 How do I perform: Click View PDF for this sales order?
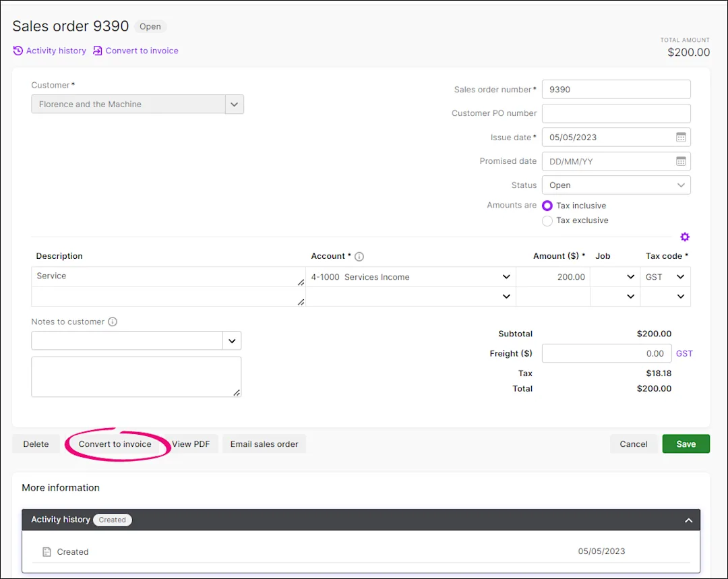tap(191, 444)
